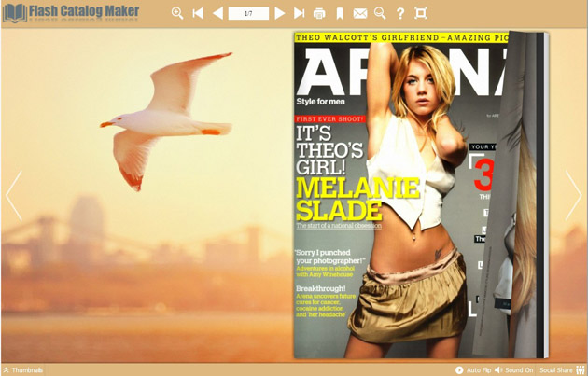Viewport: 588px width, 376px height.
Task: Click the page number field 1/7
Action: tap(248, 13)
